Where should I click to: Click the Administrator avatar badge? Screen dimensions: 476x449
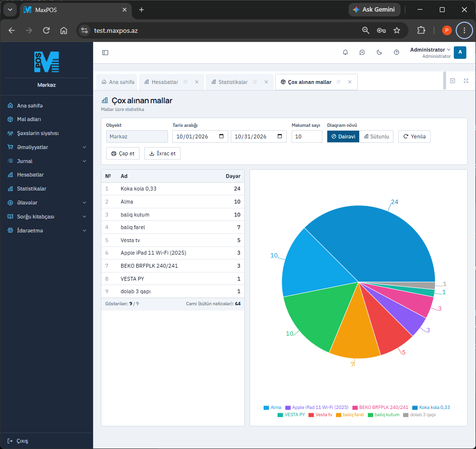(460, 53)
